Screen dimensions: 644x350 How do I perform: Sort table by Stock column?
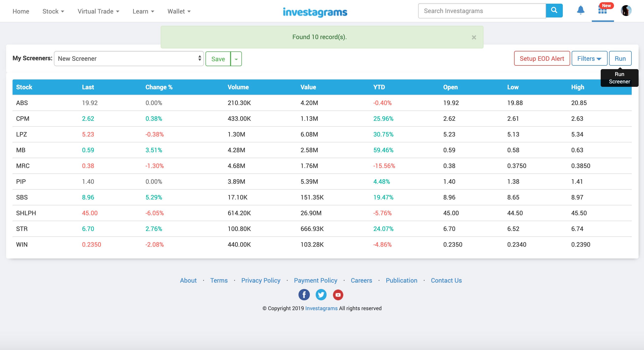(24, 87)
